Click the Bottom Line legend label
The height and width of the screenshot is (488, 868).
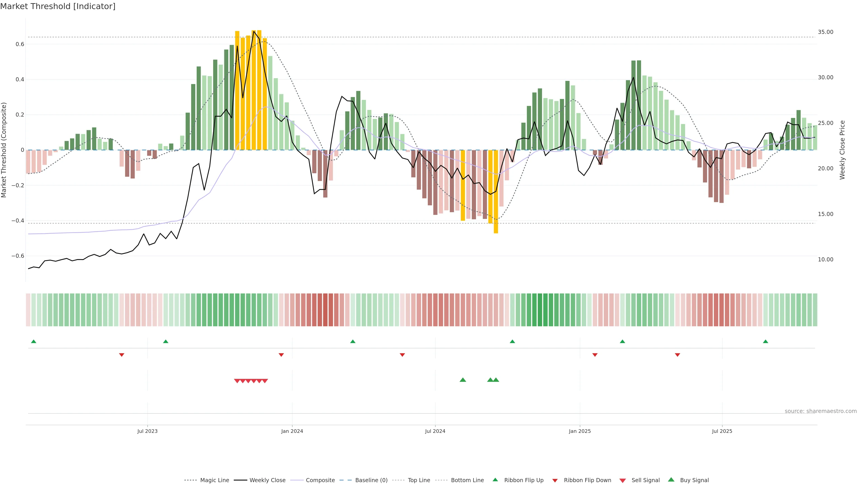coord(467,480)
